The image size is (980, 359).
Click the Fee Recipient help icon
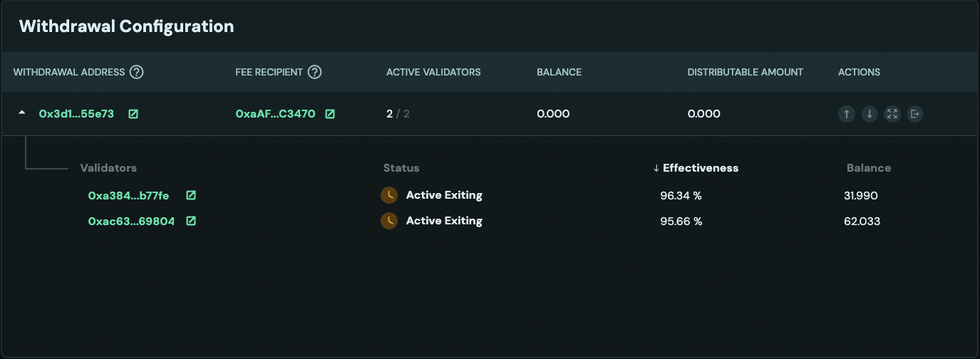[314, 72]
